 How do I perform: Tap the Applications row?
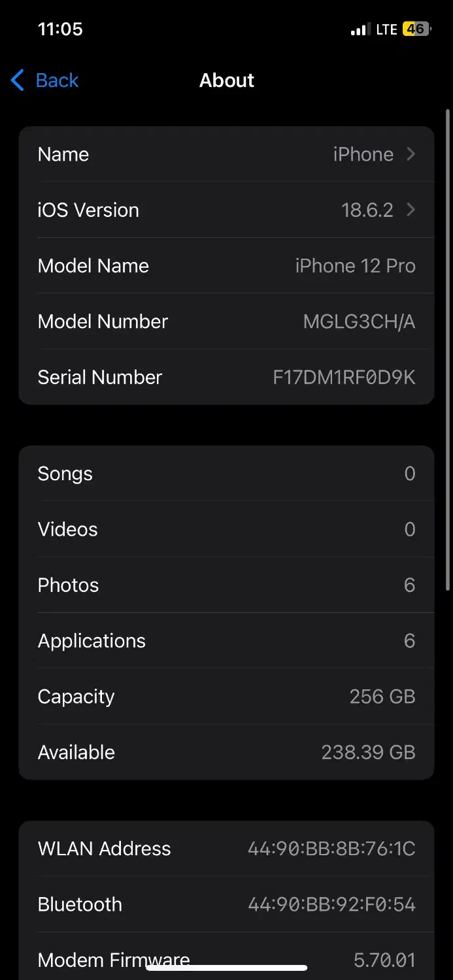click(x=226, y=641)
